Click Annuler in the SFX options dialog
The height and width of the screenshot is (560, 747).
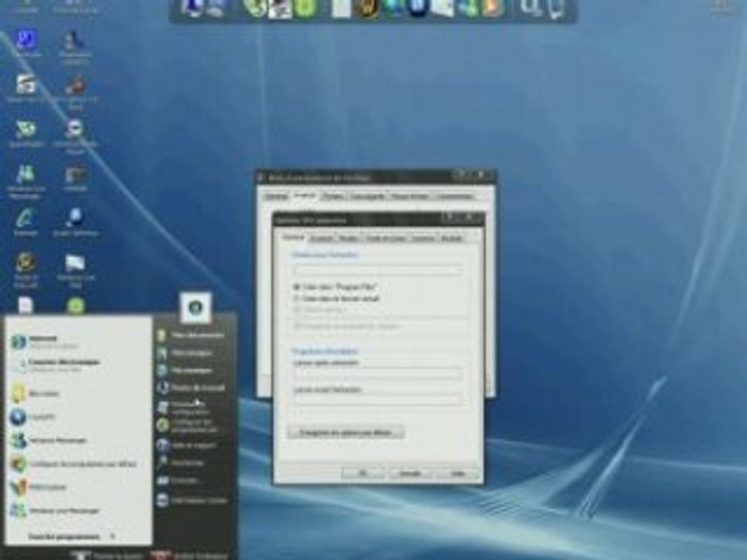(x=410, y=473)
